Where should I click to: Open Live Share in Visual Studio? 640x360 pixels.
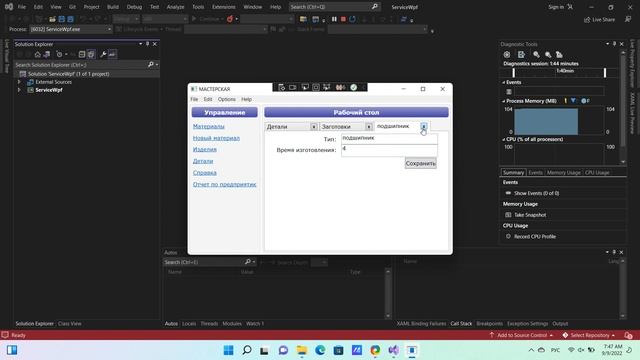599,20
